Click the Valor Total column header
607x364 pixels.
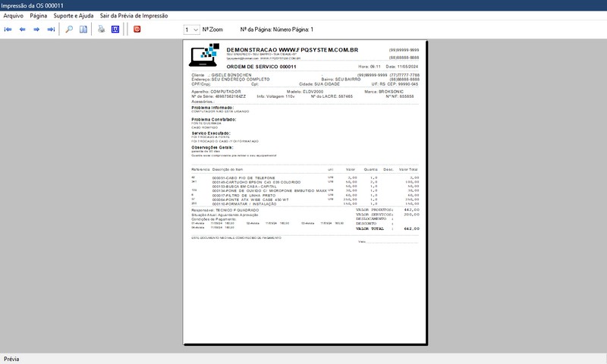(x=408, y=169)
